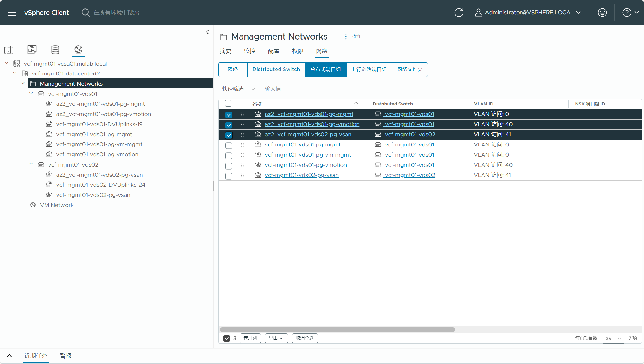Switch to Storage inventory icon
This screenshot has height=364, width=644.
(55, 49)
